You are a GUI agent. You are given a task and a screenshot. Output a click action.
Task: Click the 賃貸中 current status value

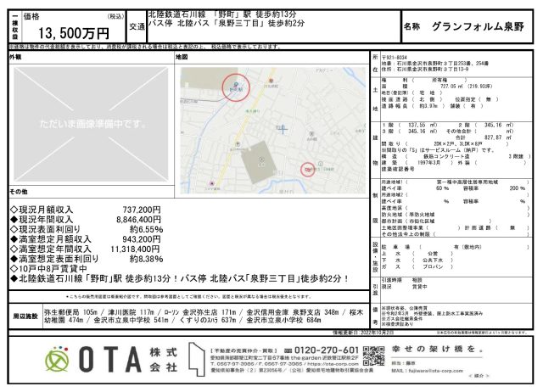pos(419,287)
